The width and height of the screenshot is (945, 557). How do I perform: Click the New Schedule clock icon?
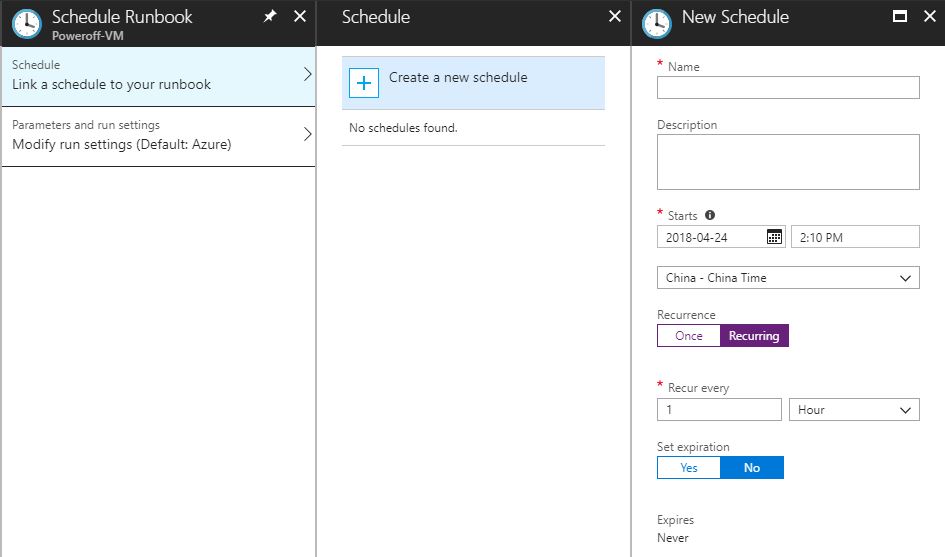coord(657,24)
